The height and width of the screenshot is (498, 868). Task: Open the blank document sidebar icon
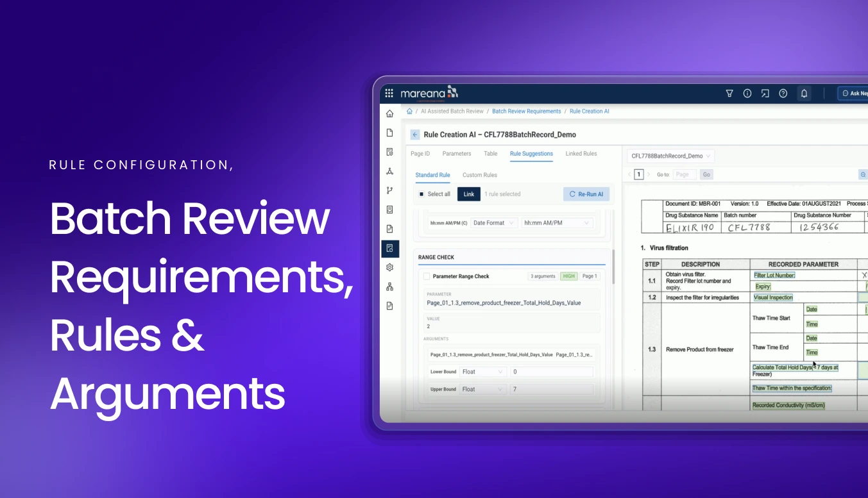(389, 133)
